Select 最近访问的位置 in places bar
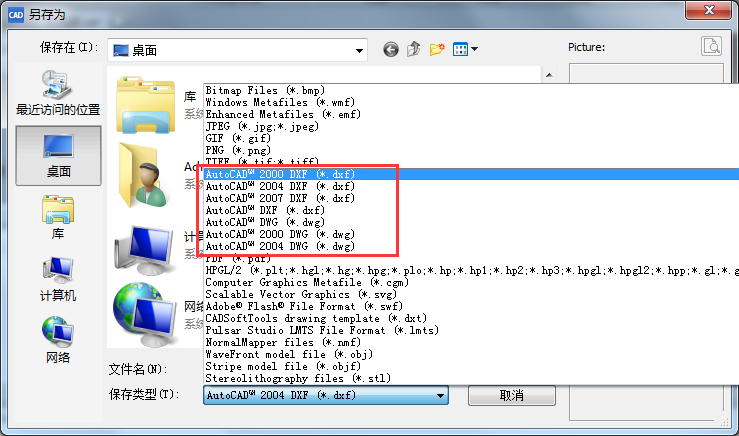 tap(58, 93)
